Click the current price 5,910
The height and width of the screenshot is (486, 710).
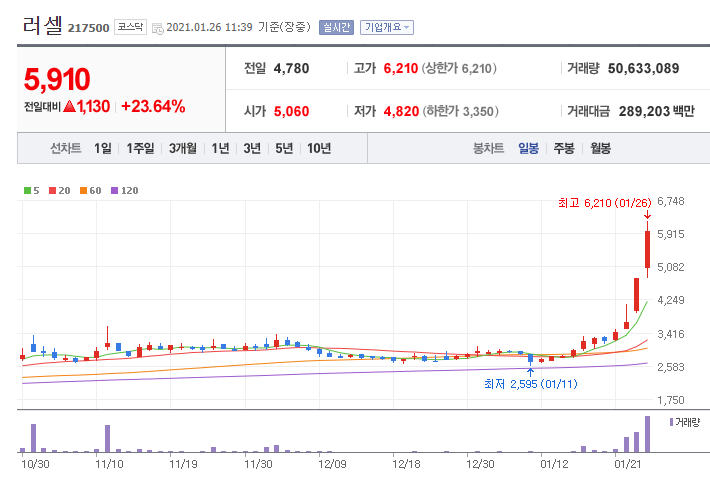click(57, 79)
